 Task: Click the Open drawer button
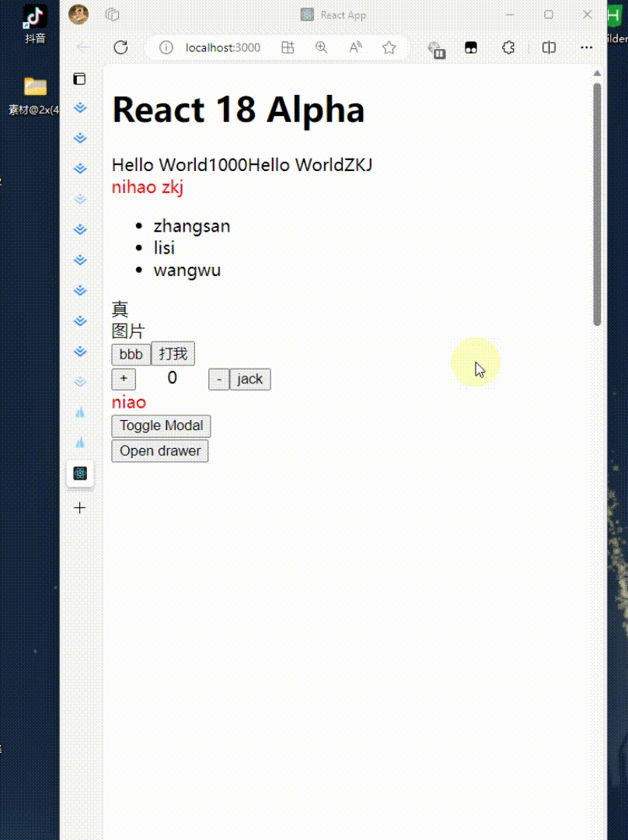point(160,451)
